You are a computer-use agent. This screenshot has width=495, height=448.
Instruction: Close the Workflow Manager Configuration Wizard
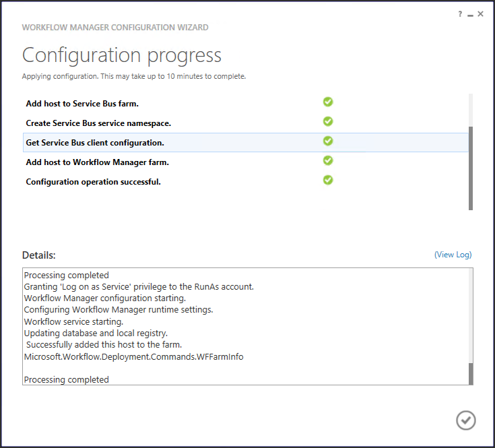pos(480,14)
